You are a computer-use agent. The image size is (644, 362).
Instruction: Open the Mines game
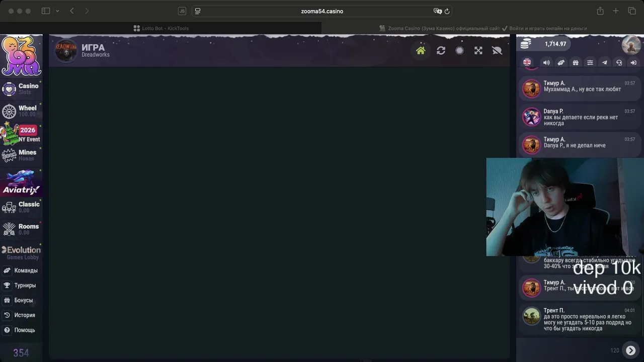[21, 155]
